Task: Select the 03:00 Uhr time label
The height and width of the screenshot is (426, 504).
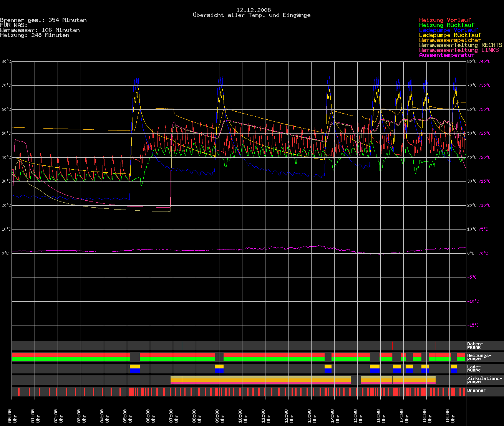Action: [x=81, y=416]
